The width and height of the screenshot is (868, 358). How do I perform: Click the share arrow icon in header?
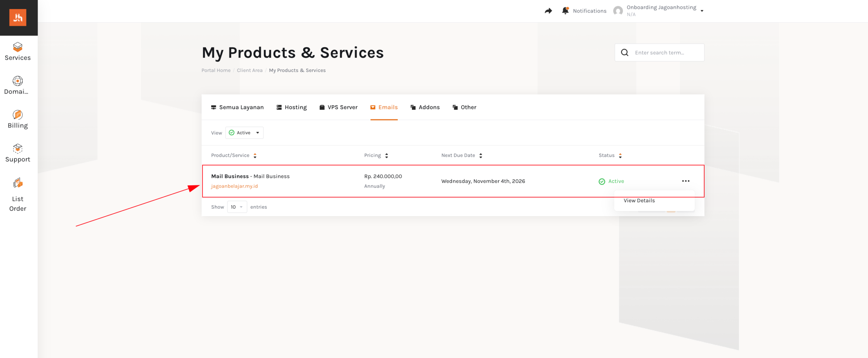[x=548, y=11]
